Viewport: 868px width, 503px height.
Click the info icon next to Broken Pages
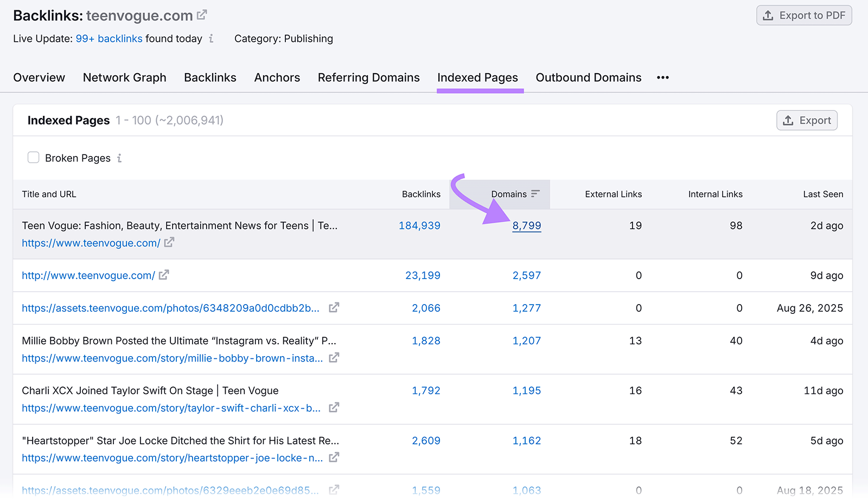[119, 158]
